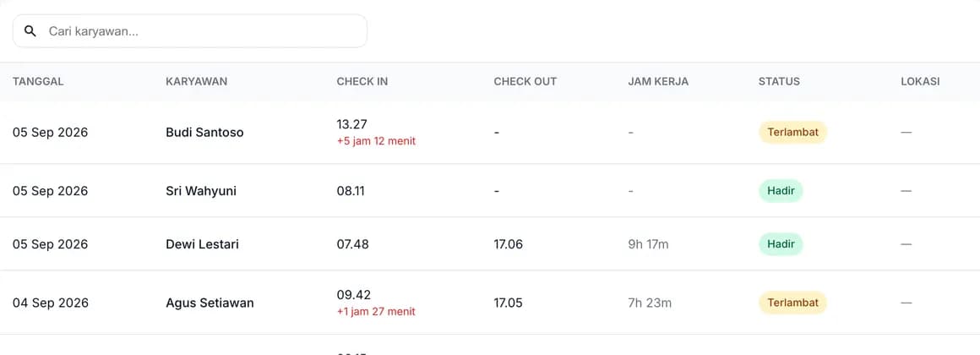Open Budi Santoso's employee name
The height and width of the screenshot is (355, 980).
coord(204,133)
